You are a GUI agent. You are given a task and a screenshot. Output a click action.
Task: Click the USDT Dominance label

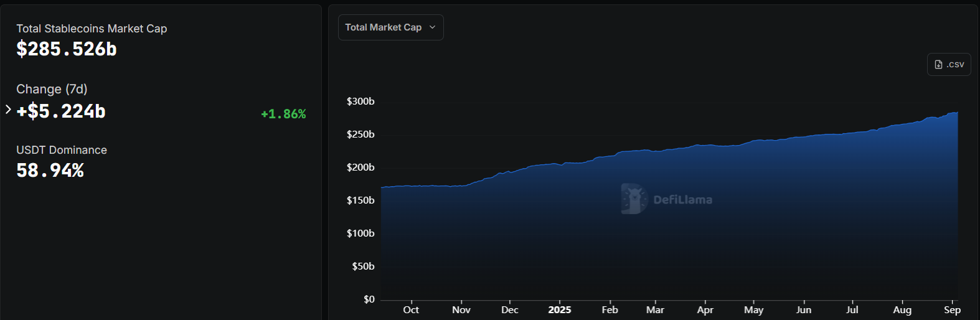tap(62, 150)
